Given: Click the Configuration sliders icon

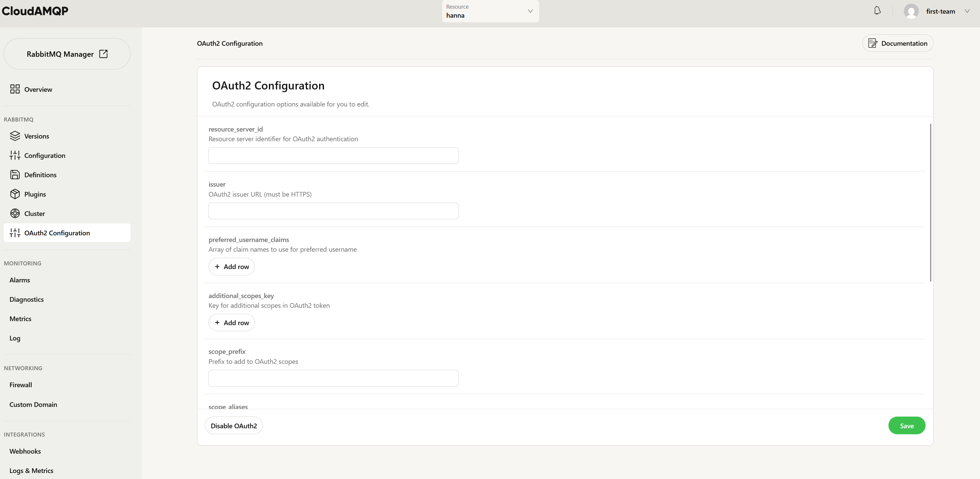Looking at the screenshot, I should 15,155.
